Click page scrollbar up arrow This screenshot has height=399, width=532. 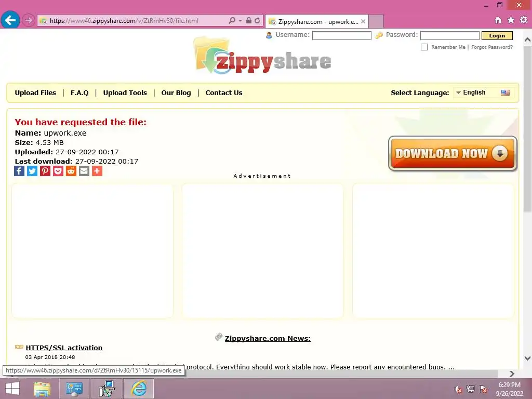click(x=527, y=39)
